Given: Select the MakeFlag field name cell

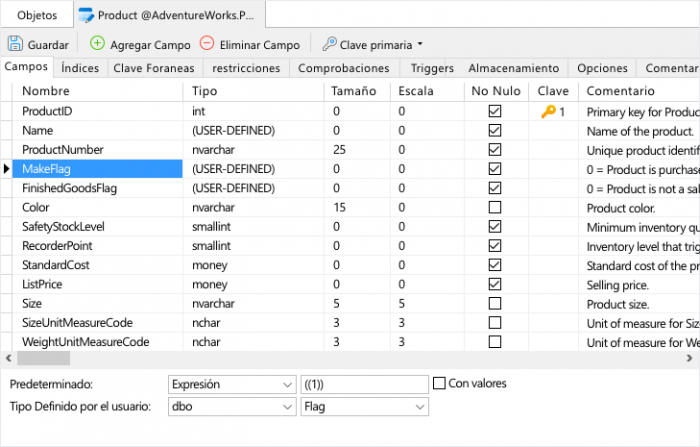Looking at the screenshot, I should tap(97, 169).
